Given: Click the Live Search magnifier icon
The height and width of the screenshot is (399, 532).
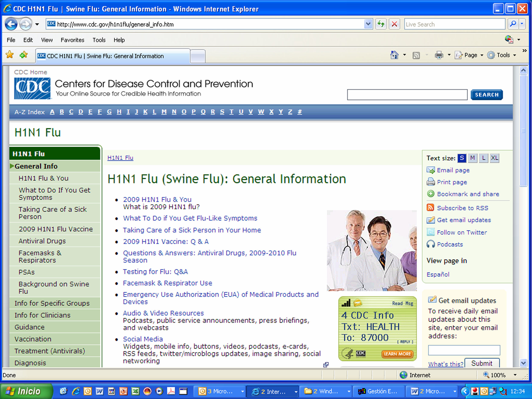Looking at the screenshot, I should [513, 24].
